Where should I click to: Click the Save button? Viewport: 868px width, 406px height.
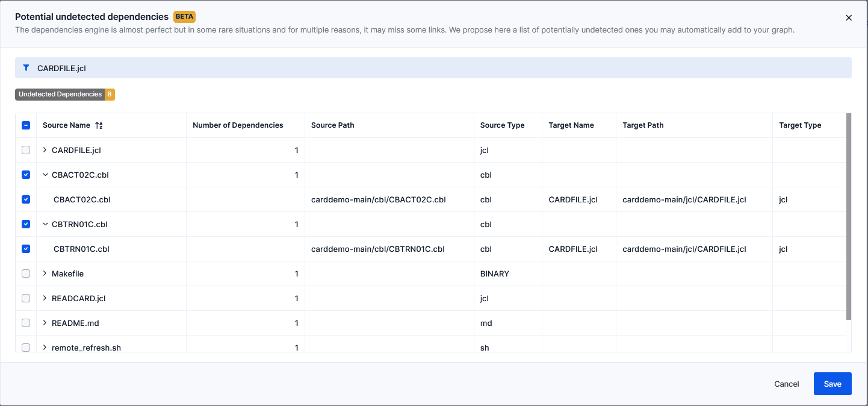[832, 384]
